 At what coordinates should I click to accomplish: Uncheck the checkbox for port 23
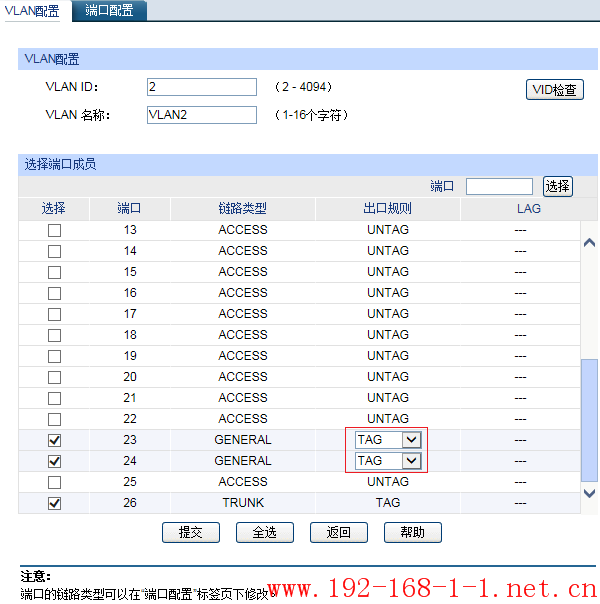tap(54, 440)
